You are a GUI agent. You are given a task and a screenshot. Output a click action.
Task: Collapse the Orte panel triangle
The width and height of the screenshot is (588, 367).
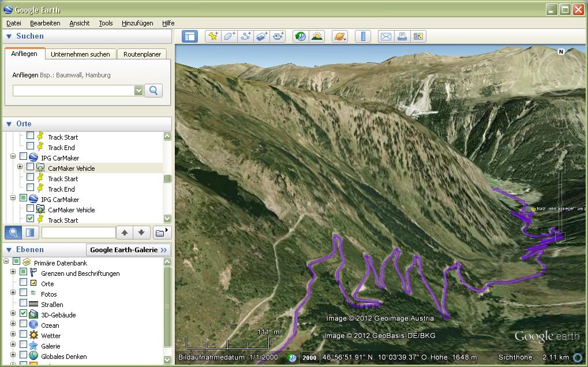pos(9,124)
